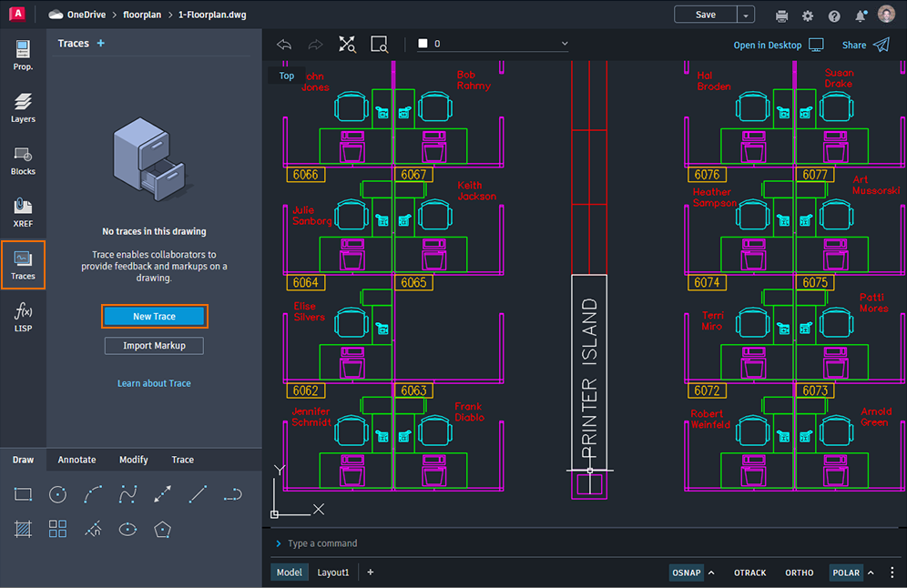Image resolution: width=907 pixels, height=588 pixels.
Task: Toggle POLAR tracking
Action: 846,573
